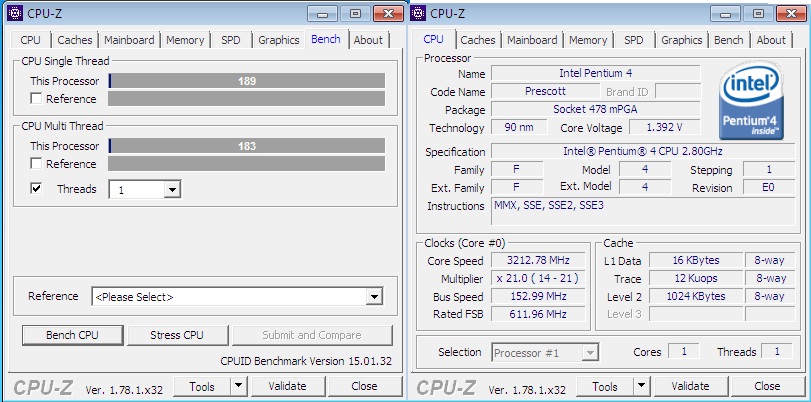Viewport: 811px width, 402px height.
Task: Click CPUID Benchmark Version 15.01.32 text
Action: click(306, 361)
